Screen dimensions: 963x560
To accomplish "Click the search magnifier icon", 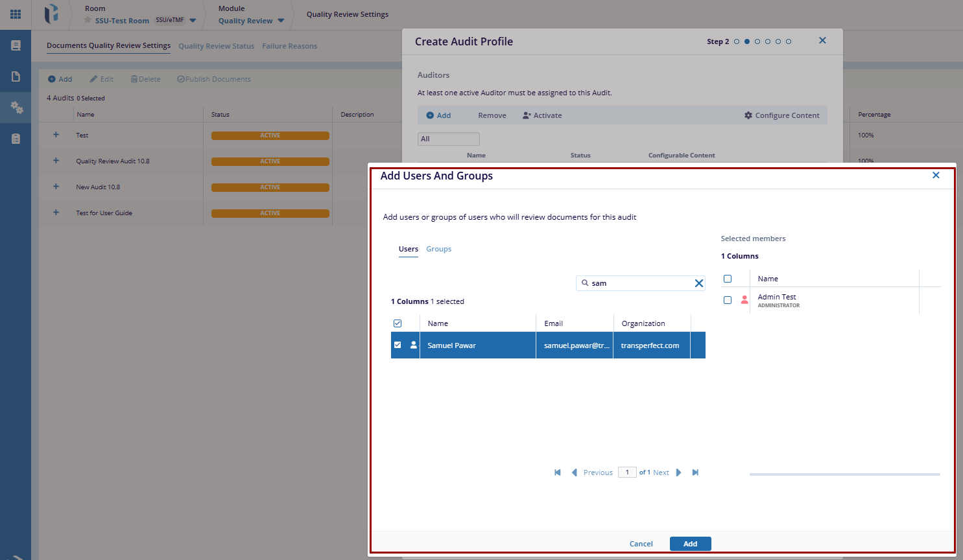I will point(585,283).
